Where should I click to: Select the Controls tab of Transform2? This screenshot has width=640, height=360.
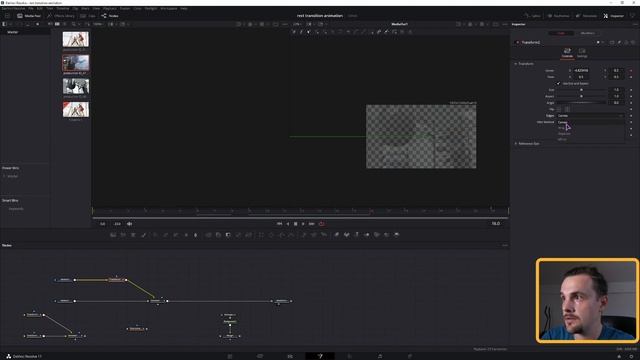pyautogui.click(x=567, y=53)
